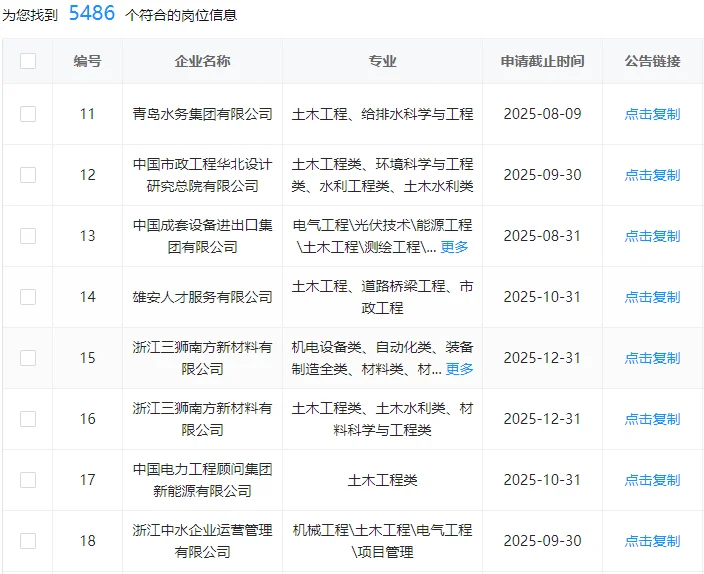Select company 浙江中水企业运营管理有限公司
Viewport: 704px width, 574px height.
tap(202, 541)
